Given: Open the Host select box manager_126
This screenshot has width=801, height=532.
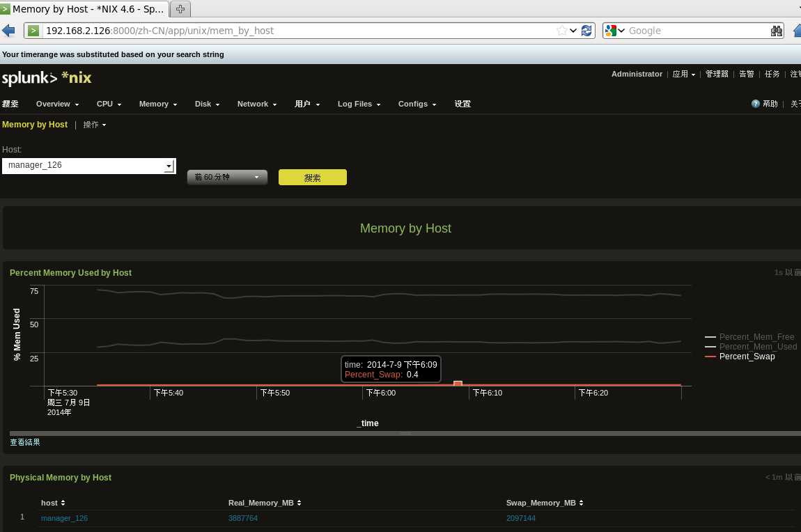Looking at the screenshot, I should point(89,166).
